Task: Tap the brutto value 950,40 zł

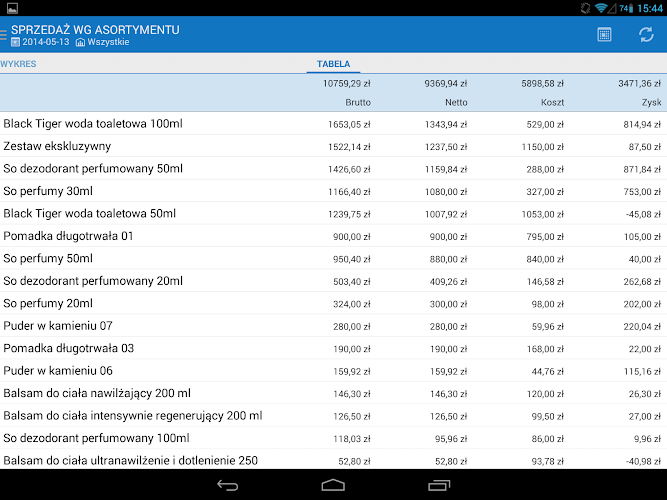Action: [352, 259]
